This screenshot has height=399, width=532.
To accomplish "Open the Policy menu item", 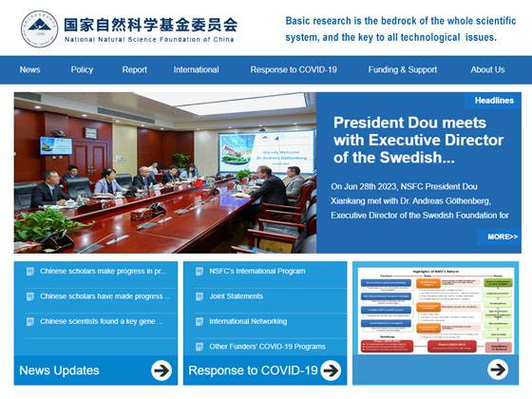I will [82, 69].
